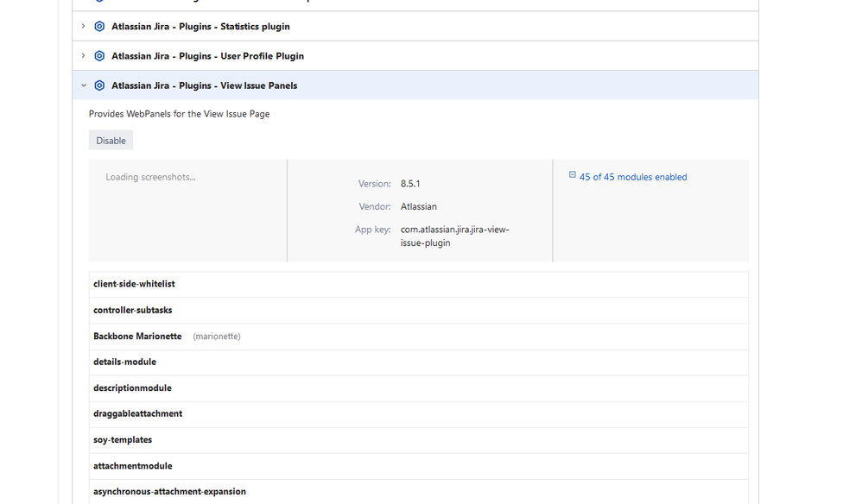Click the User Profile Plugin app icon
This screenshot has height=504, width=862.
(99, 55)
